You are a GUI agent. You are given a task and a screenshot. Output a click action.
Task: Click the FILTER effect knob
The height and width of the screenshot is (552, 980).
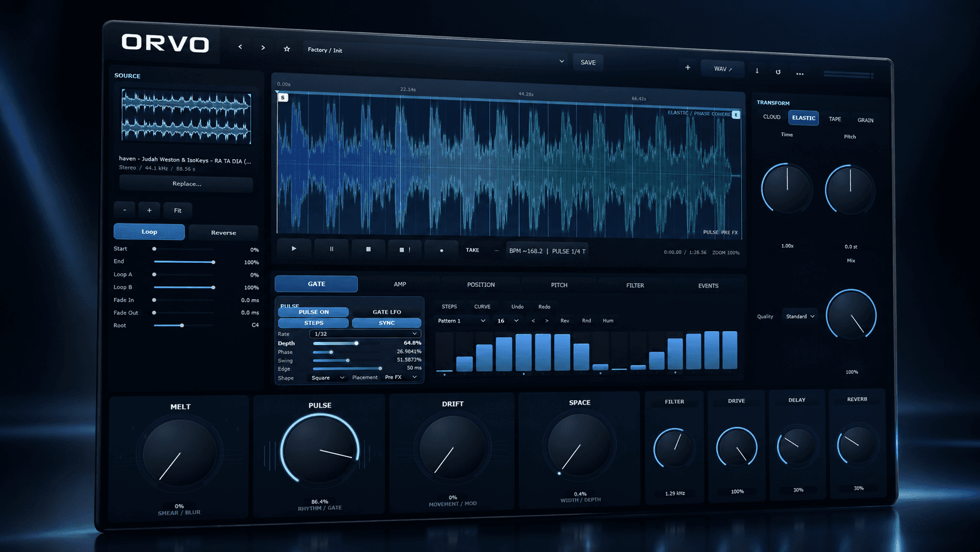674,448
